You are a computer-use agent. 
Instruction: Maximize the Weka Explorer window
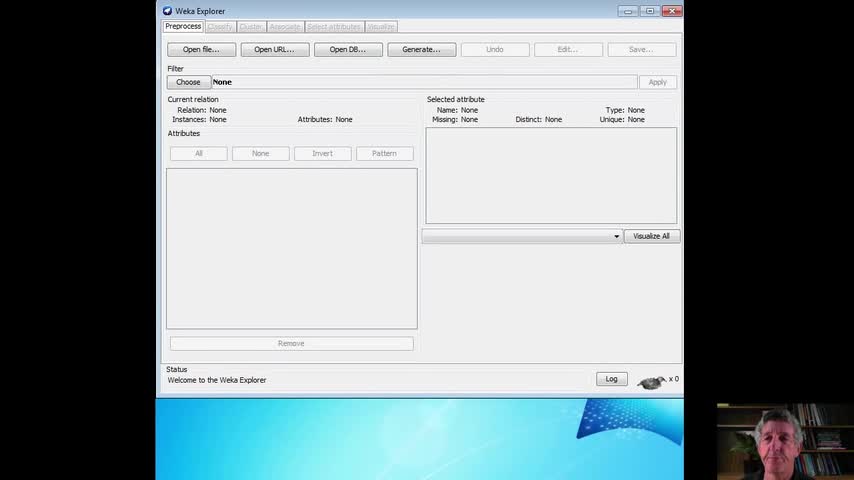coord(650,11)
